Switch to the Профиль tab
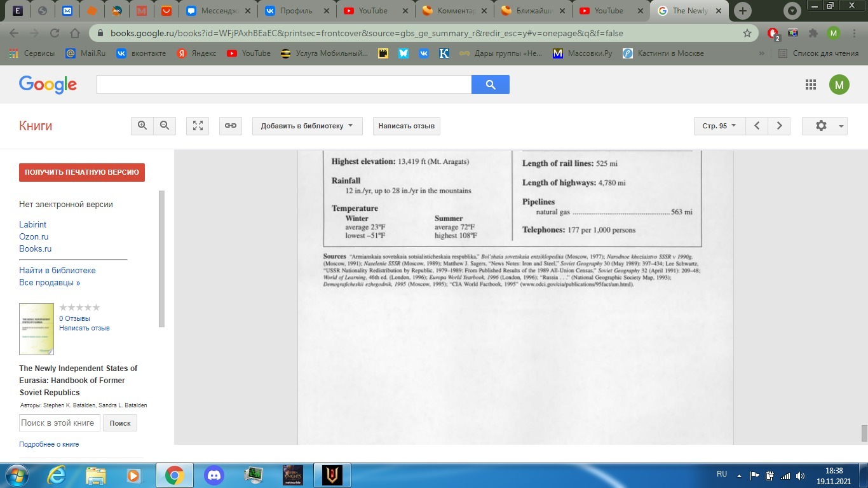This screenshot has width=868, height=488. 297,11
